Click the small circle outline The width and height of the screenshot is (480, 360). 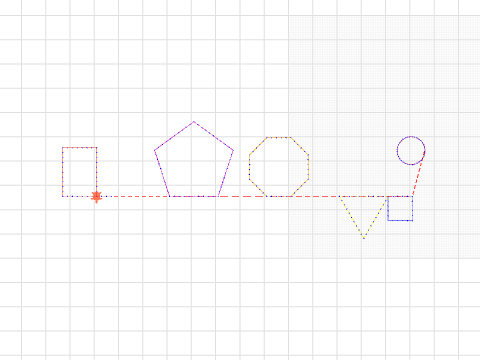(411, 150)
